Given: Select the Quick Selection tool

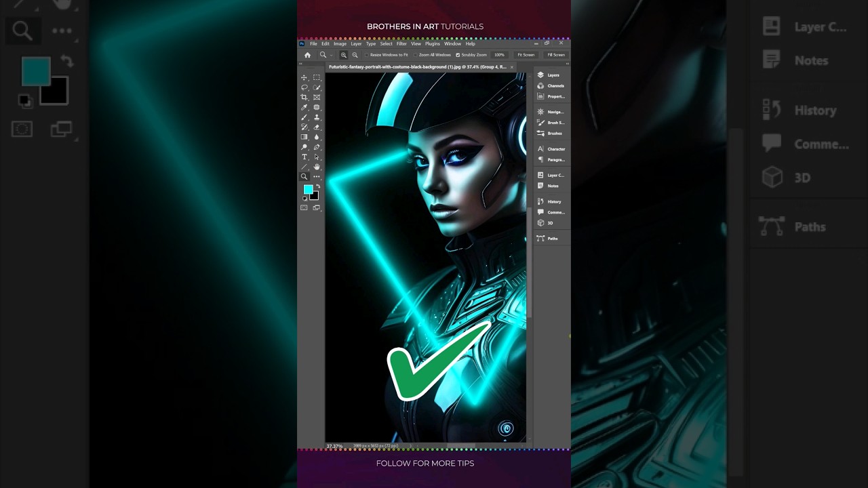Looking at the screenshot, I should tap(317, 87).
